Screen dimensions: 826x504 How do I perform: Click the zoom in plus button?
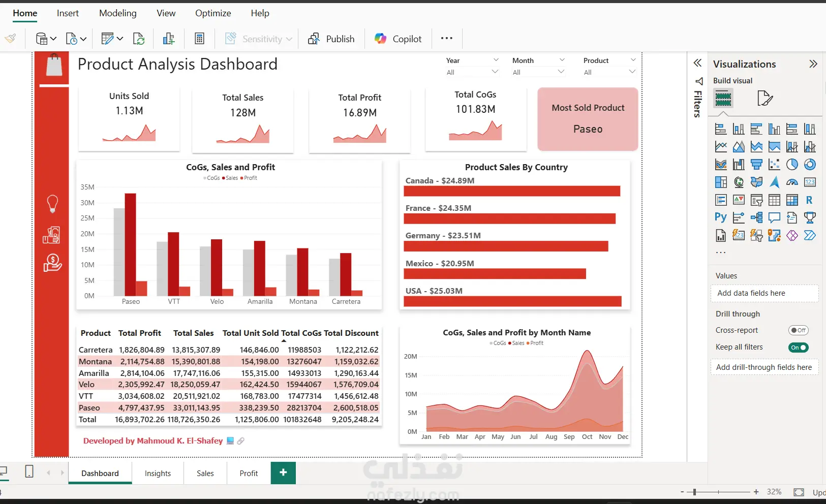pos(756,492)
